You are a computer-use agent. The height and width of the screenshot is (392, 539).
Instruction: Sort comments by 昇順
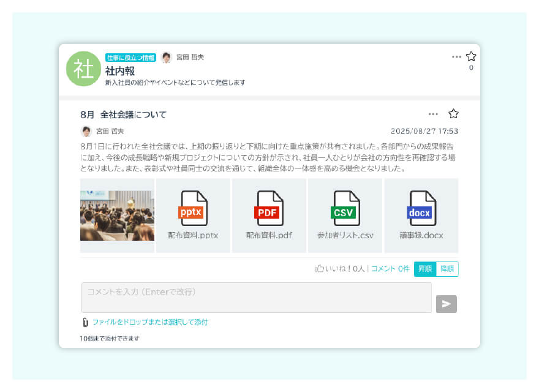tap(425, 269)
